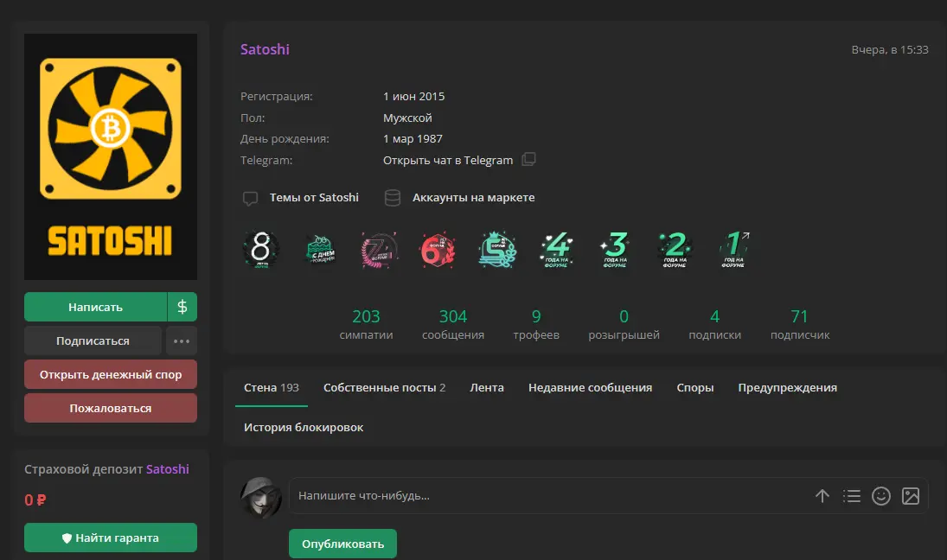
Task: Click the 9 трофеев counter
Action: [x=536, y=324]
